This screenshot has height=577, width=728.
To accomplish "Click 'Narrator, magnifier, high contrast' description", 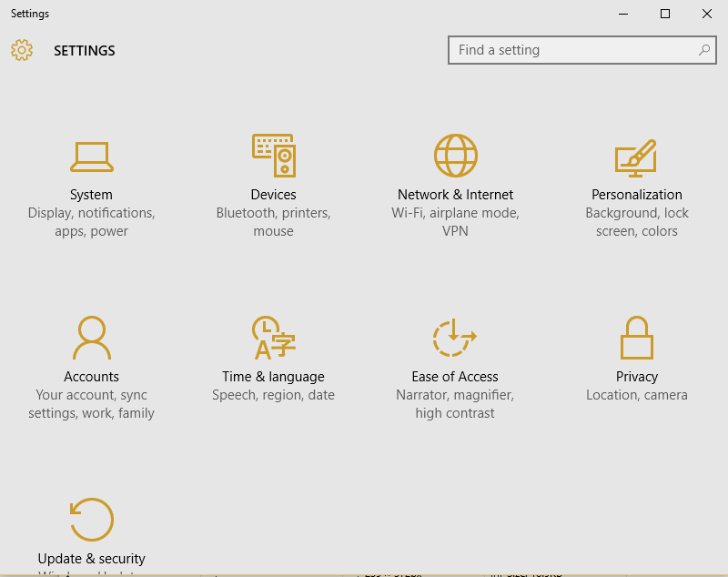I will [x=455, y=404].
